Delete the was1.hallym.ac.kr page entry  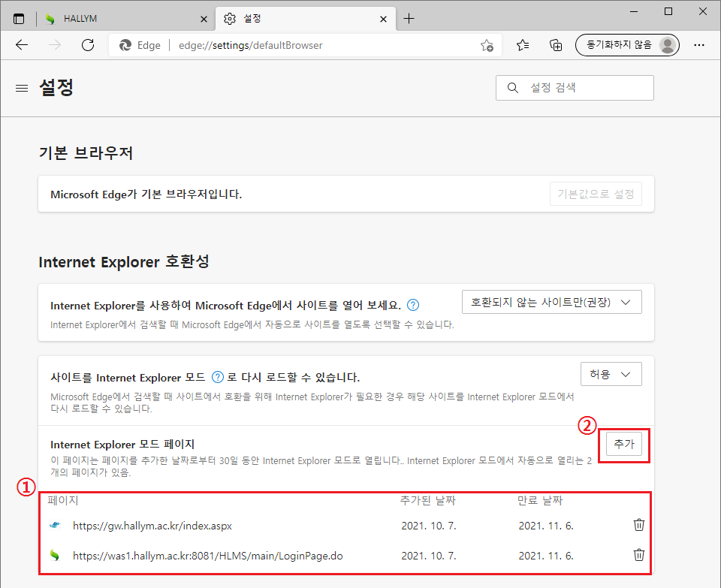[x=638, y=555]
